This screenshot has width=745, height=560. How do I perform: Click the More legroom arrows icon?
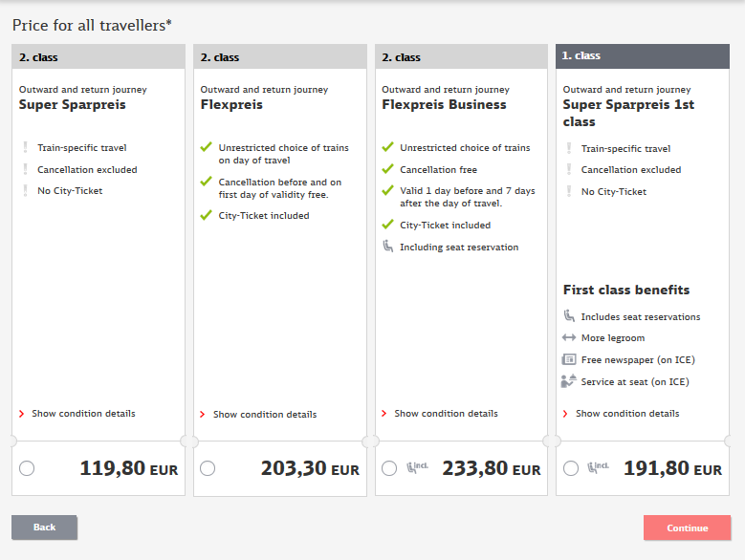(x=569, y=337)
